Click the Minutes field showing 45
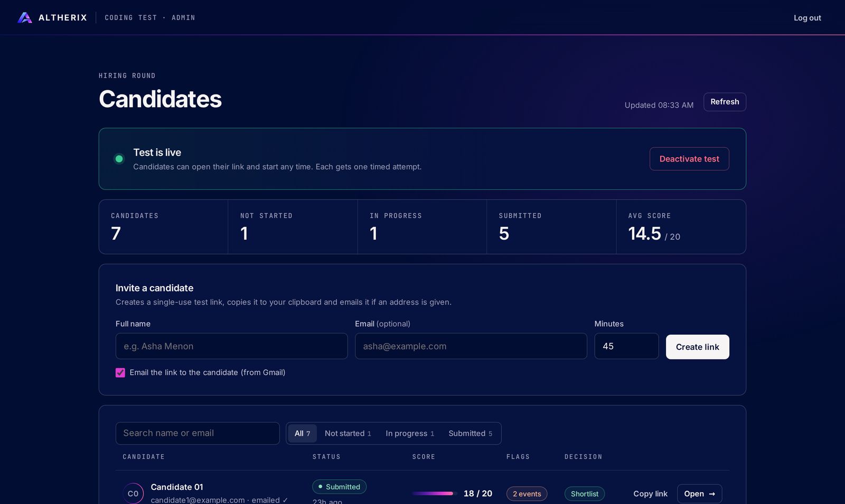The height and width of the screenshot is (504, 845). tap(626, 346)
